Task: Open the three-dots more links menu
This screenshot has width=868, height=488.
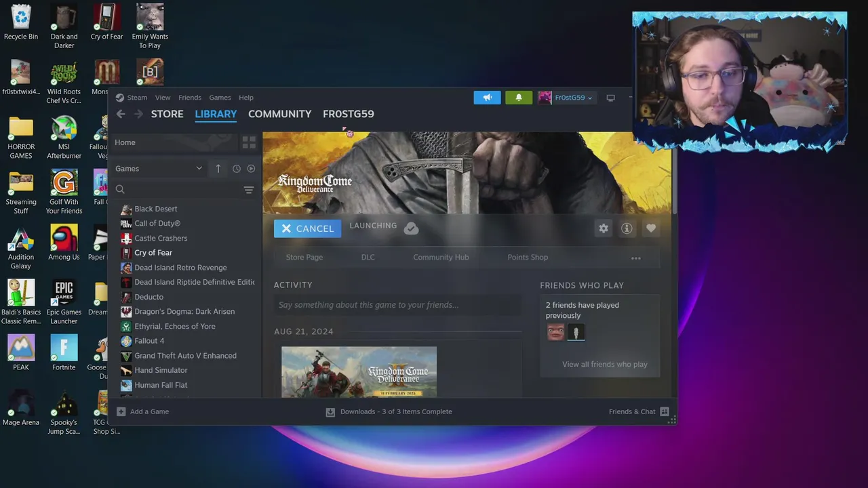Action: click(x=635, y=258)
